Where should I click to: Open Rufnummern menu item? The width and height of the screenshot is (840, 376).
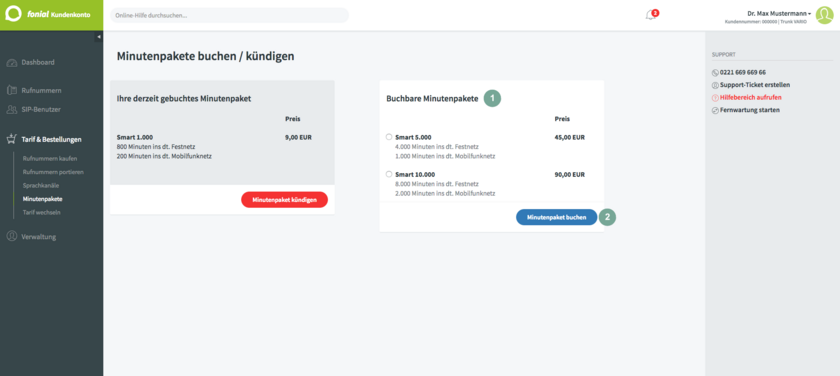click(x=41, y=91)
